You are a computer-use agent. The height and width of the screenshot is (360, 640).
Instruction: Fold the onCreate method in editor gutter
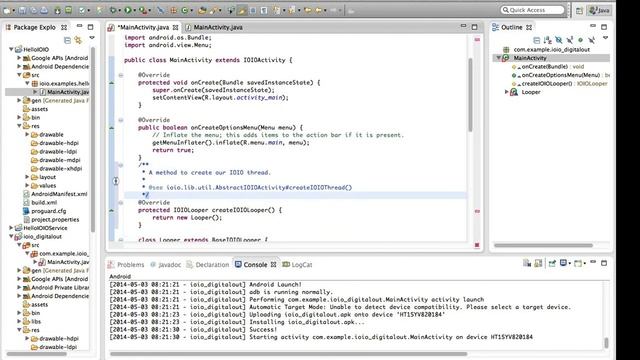point(121,75)
